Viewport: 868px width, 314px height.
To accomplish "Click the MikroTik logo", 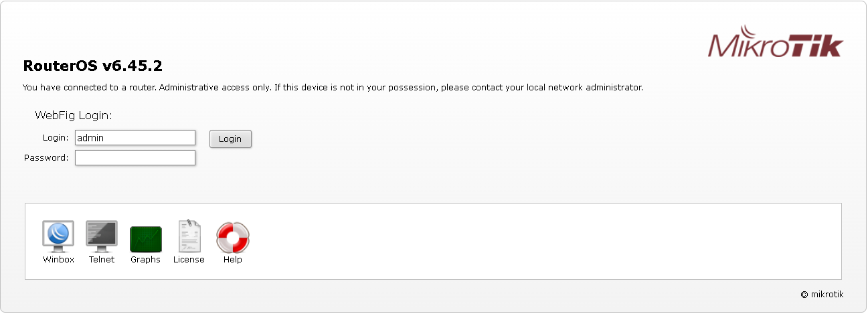I will click(x=776, y=44).
